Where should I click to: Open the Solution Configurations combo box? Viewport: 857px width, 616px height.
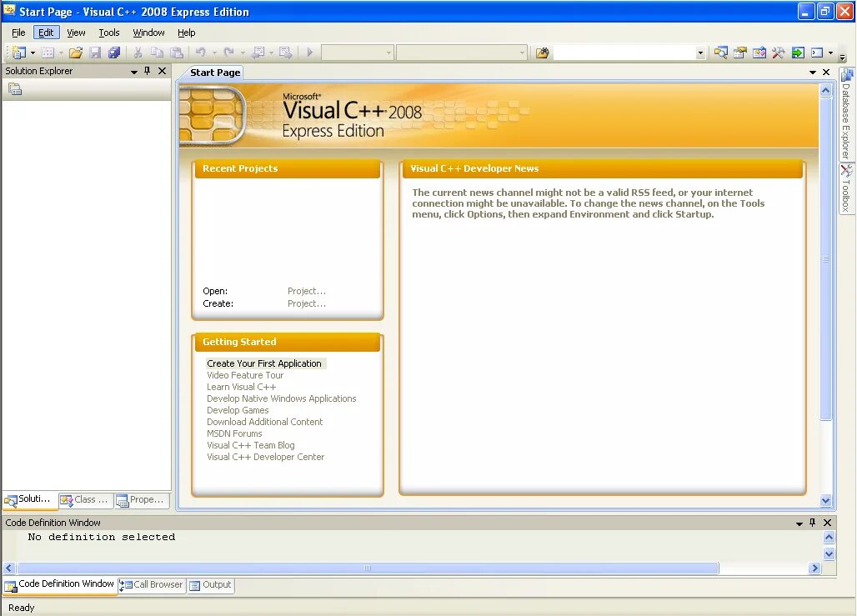pyautogui.click(x=357, y=53)
